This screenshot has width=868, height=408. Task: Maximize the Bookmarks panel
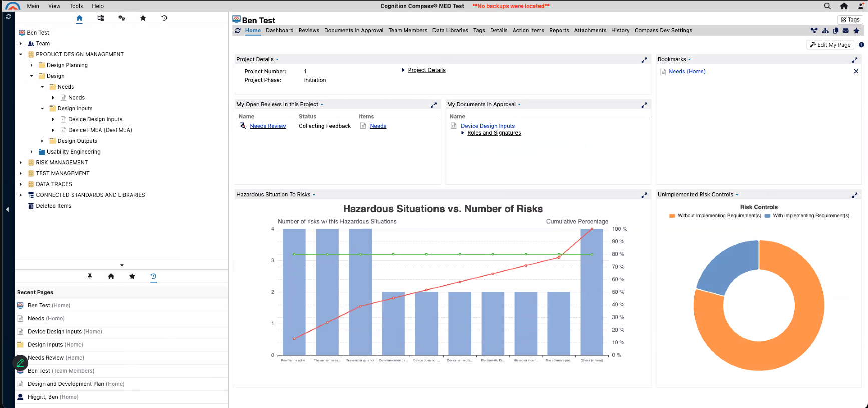[x=855, y=60]
